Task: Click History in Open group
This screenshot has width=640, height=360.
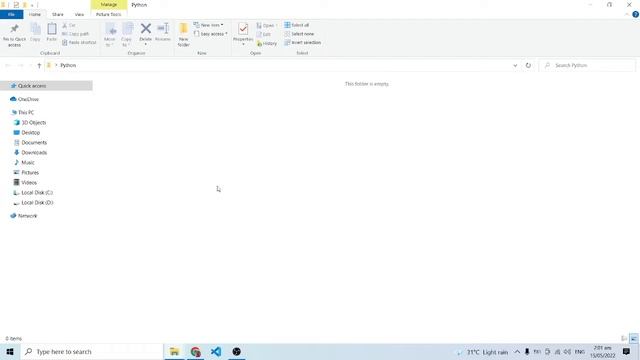Action: (267, 43)
